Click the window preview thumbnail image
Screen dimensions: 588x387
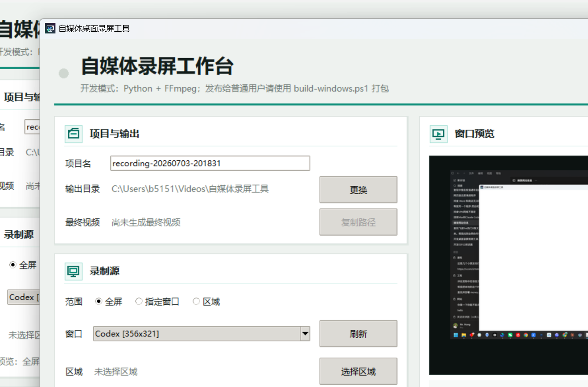click(508, 265)
